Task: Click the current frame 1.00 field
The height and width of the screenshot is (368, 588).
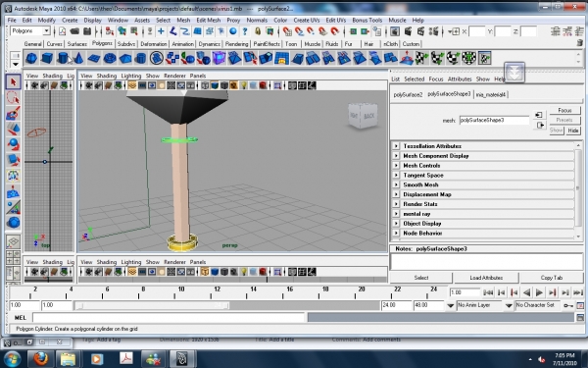Action: click(465, 292)
